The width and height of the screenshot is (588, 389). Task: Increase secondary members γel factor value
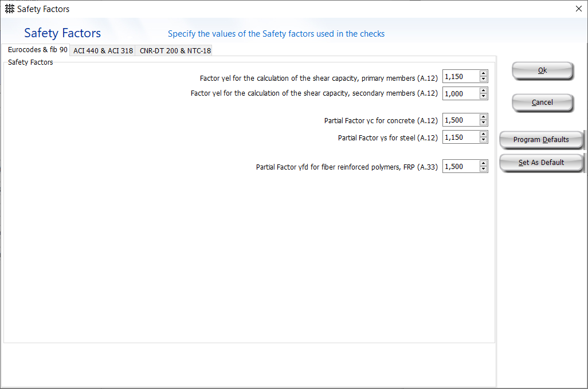tap(483, 91)
